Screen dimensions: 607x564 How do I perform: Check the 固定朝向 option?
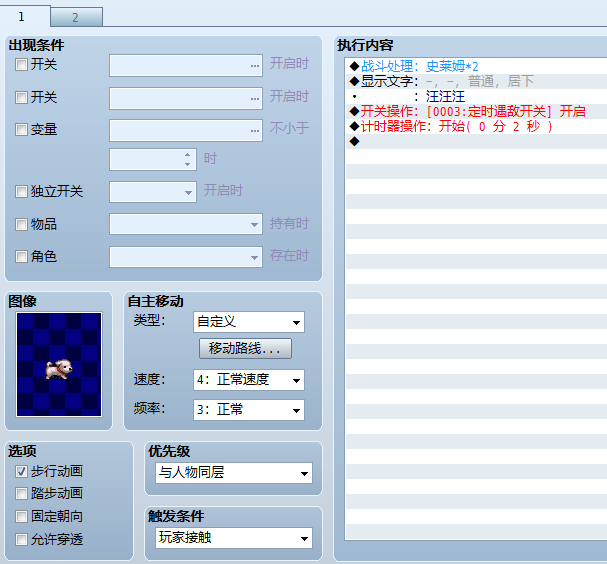(x=21, y=516)
